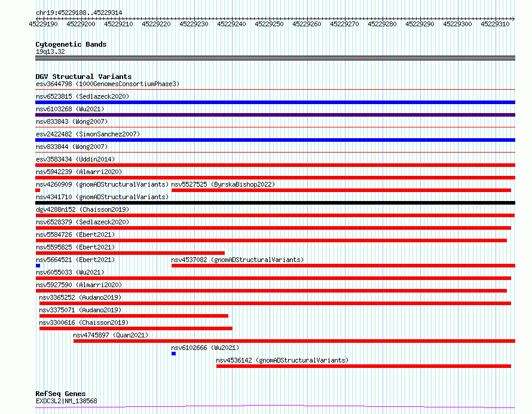
Task: Select the blue esv2422482 variant bar
Action: point(275,140)
